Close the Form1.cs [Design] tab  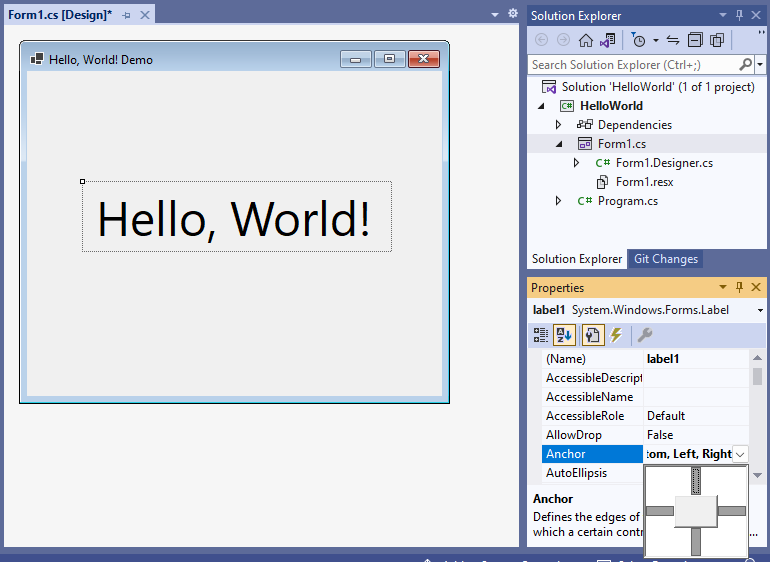(x=144, y=15)
